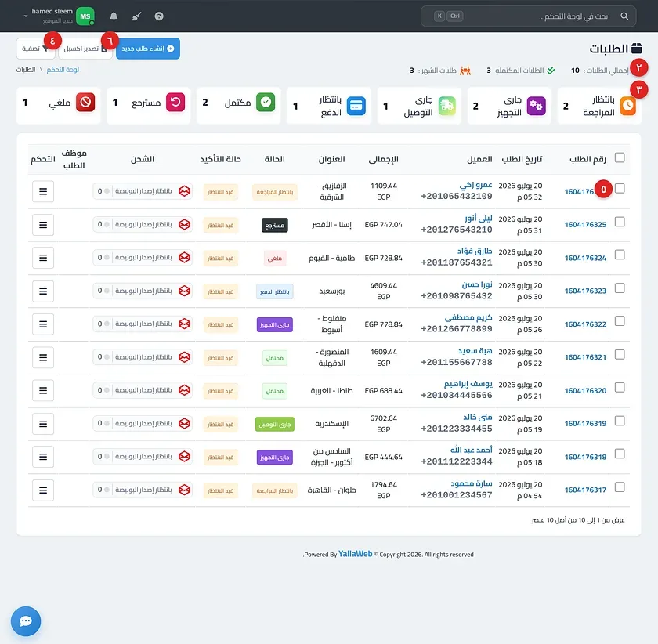Viewport: 658px width, 644px height.
Task: Sort by الإجمالي column header
Action: point(384,159)
